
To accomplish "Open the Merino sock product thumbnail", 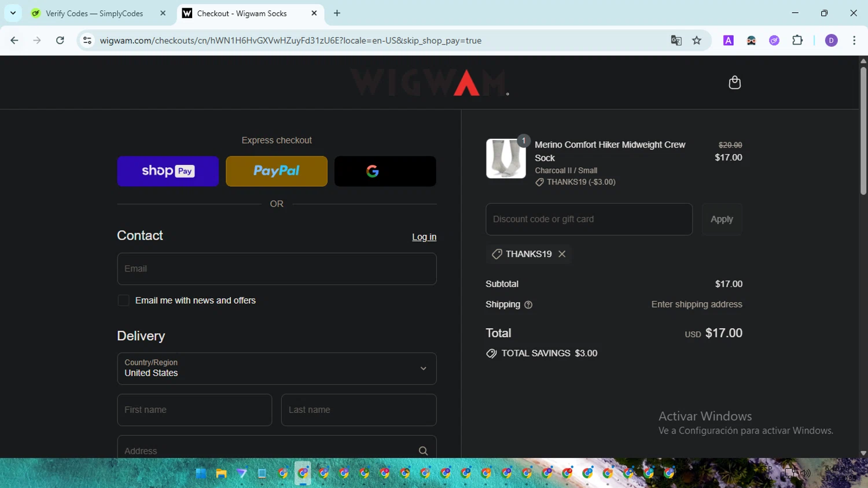I will coord(506,159).
